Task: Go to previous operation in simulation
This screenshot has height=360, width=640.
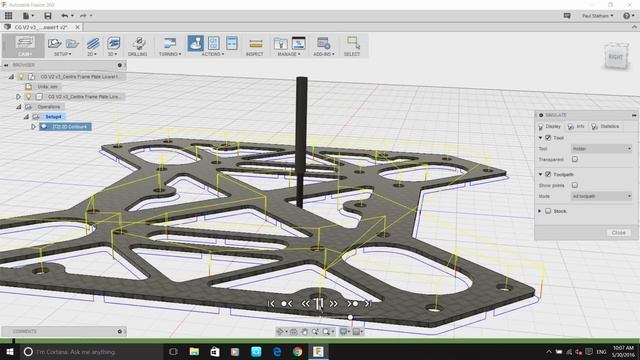Action: [x=287, y=304]
